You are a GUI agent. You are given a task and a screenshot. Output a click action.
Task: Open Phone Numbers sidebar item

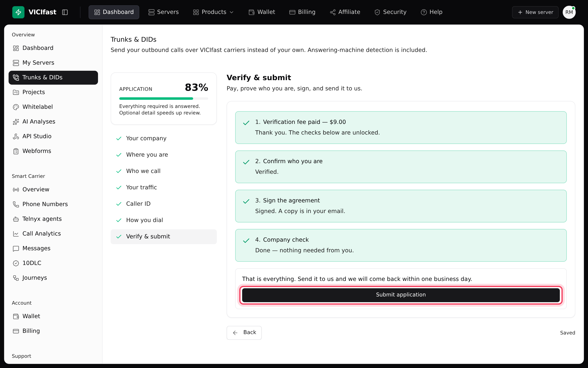click(x=53, y=204)
